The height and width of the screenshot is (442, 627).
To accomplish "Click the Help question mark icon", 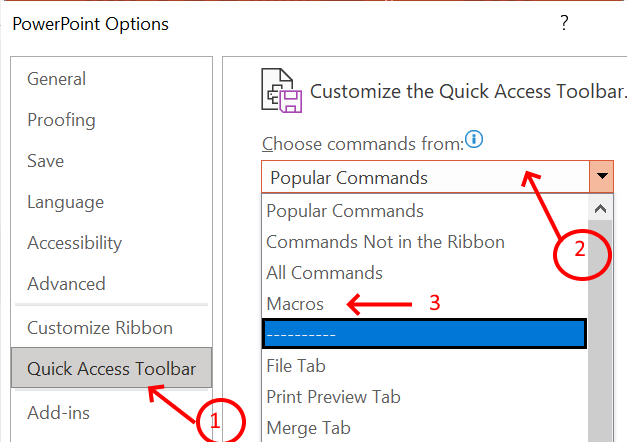I will 564,22.
